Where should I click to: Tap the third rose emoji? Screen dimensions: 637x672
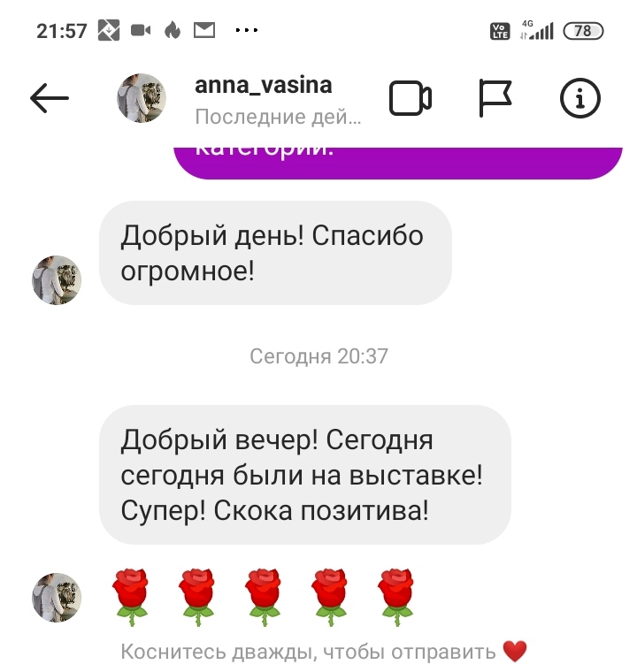264,597
